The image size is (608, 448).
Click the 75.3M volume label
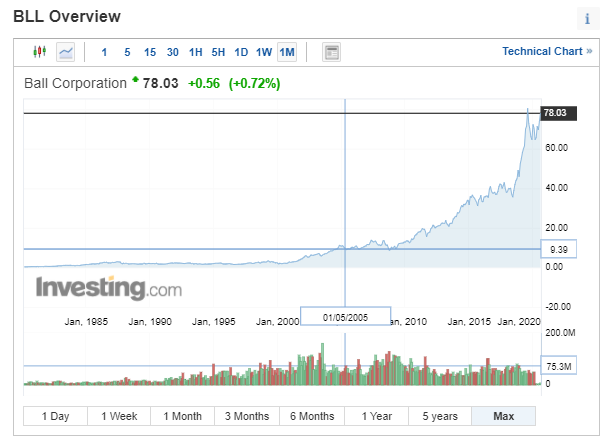(559, 366)
